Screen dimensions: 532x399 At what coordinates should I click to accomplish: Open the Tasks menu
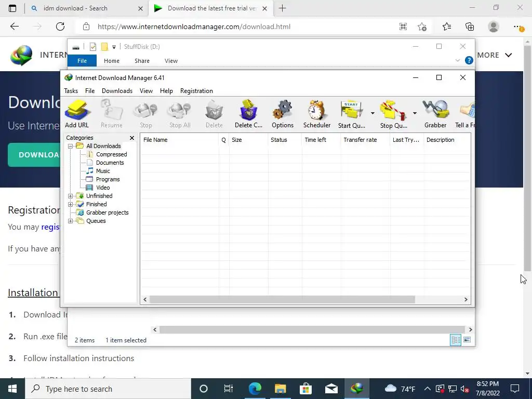coord(71,91)
